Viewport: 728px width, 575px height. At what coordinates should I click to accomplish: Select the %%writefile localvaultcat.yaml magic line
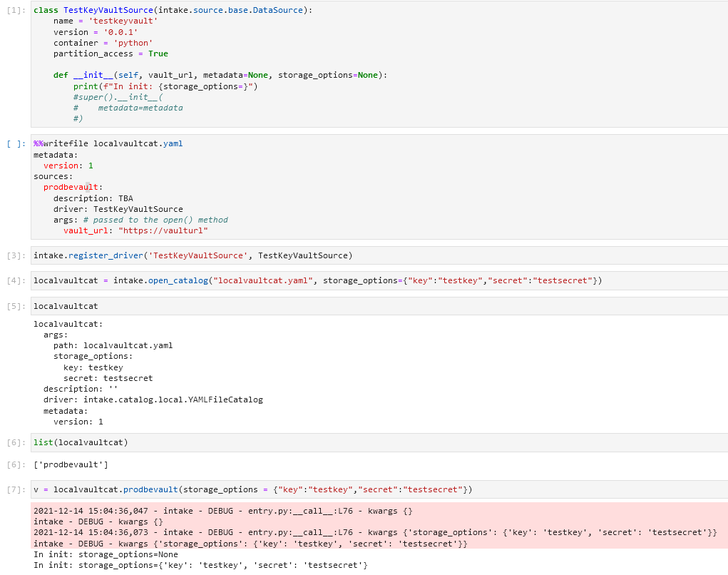tap(107, 143)
